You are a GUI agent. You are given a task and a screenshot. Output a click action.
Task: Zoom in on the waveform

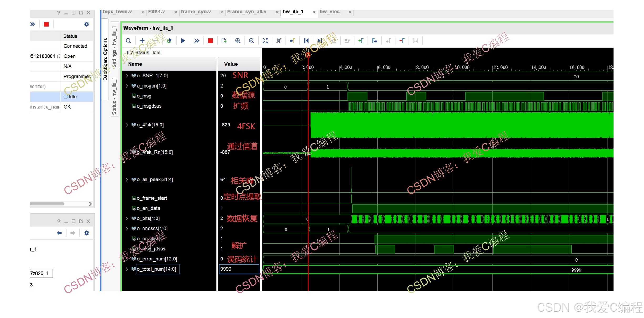[x=238, y=41]
